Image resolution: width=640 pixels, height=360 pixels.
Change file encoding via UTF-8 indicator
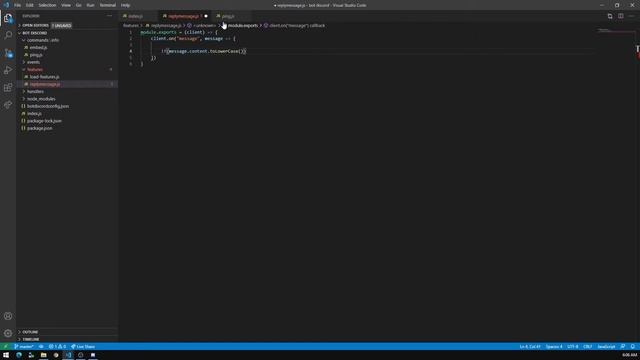(x=573, y=347)
